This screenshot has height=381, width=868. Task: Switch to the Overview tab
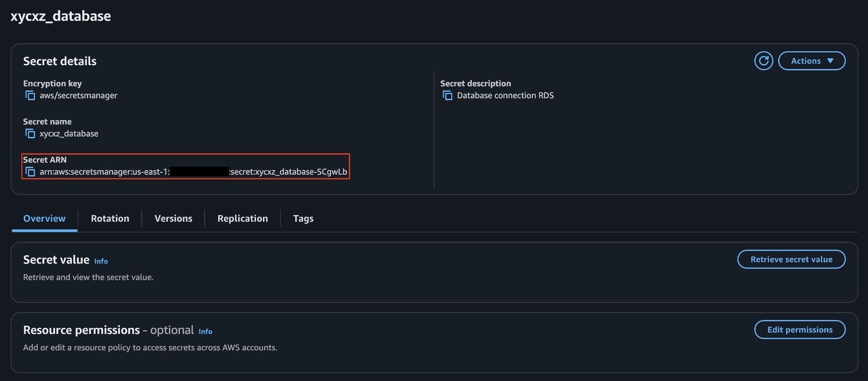tap(44, 218)
